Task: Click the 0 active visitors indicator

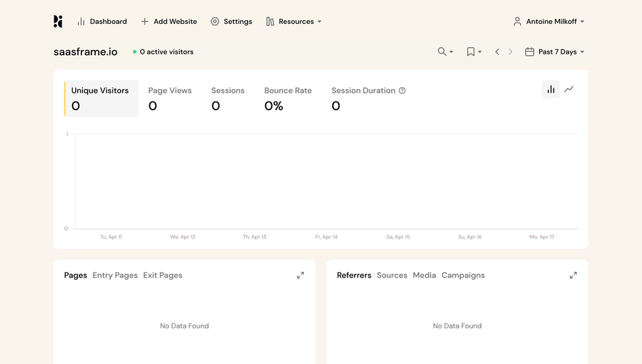Action: [163, 51]
